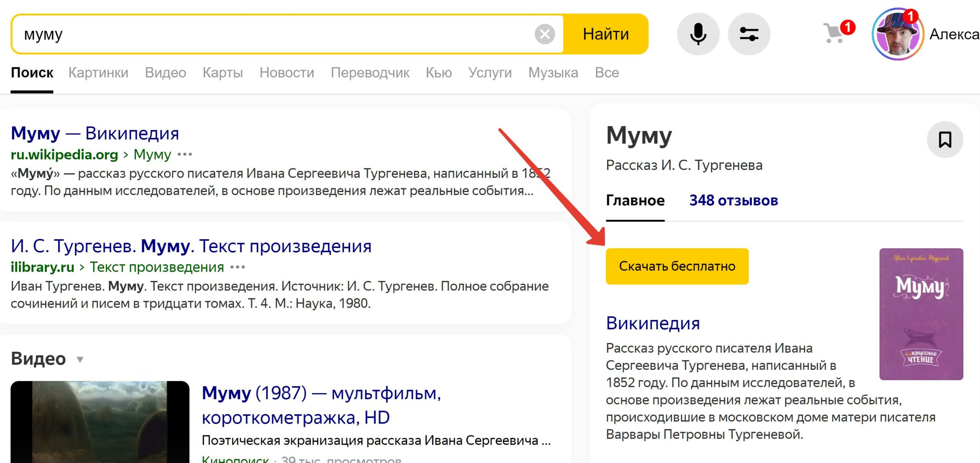Click the Муму heading in the knowledge card
The width and height of the screenshot is (980, 463).
click(x=639, y=135)
